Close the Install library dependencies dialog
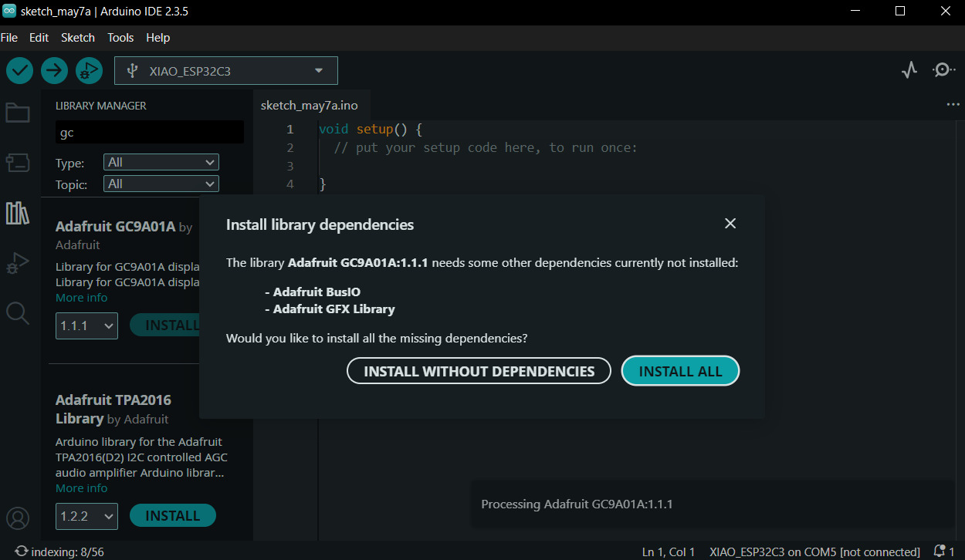Image resolution: width=965 pixels, height=560 pixels. coord(730,224)
